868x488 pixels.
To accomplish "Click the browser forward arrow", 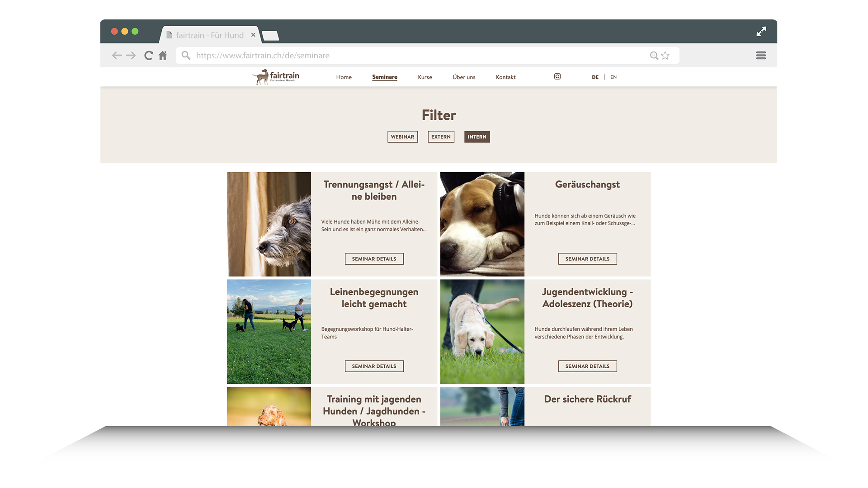I will point(131,56).
